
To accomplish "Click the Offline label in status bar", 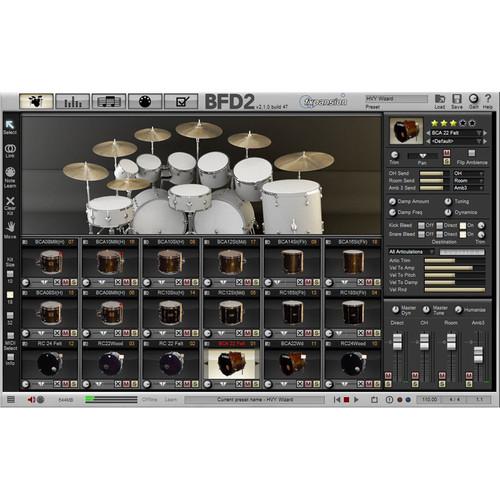I will tap(149, 399).
